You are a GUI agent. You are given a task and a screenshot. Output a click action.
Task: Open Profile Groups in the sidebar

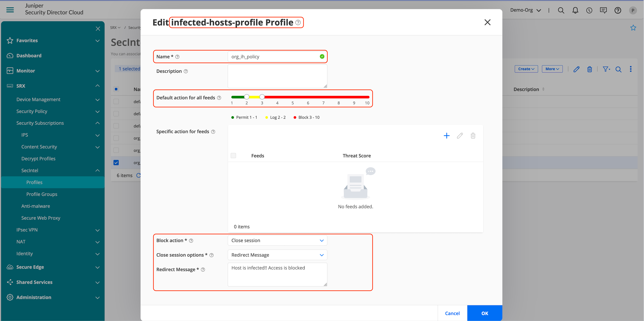click(x=42, y=194)
